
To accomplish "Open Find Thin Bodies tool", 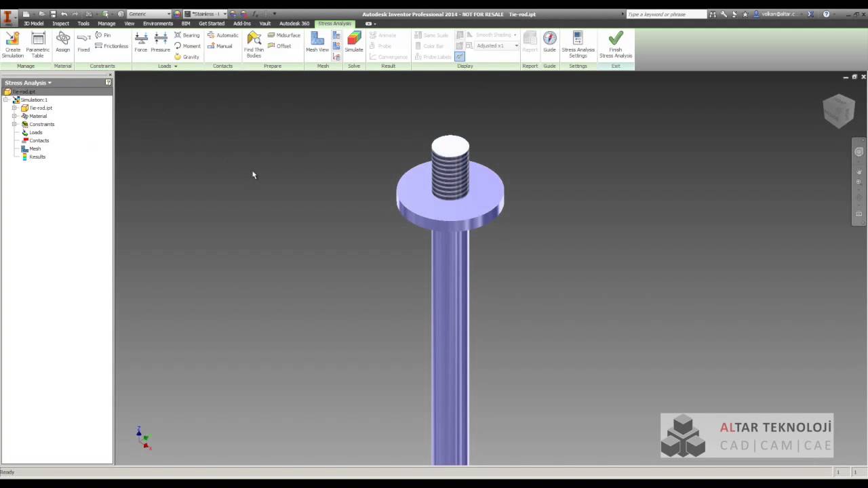I will (254, 45).
